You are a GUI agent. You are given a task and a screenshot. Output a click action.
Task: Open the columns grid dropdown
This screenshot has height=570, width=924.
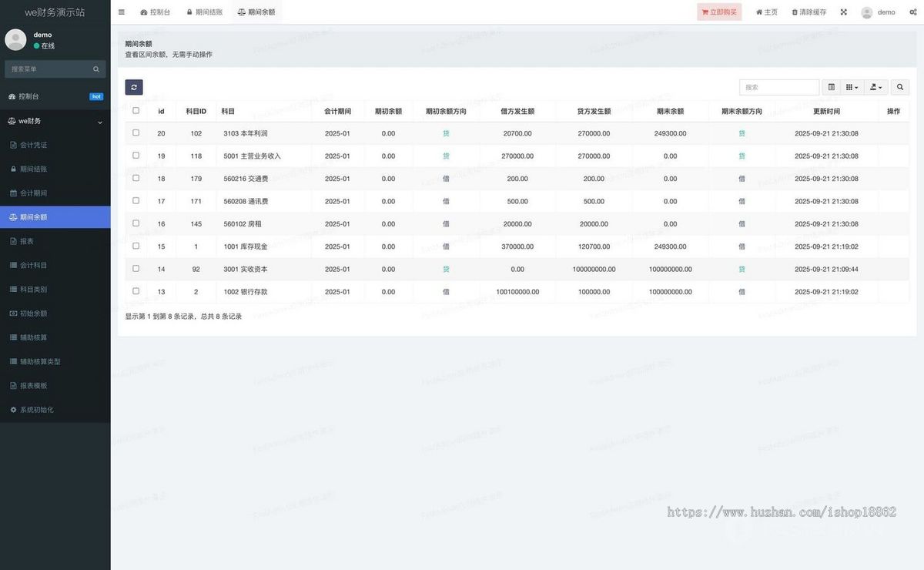(x=852, y=87)
